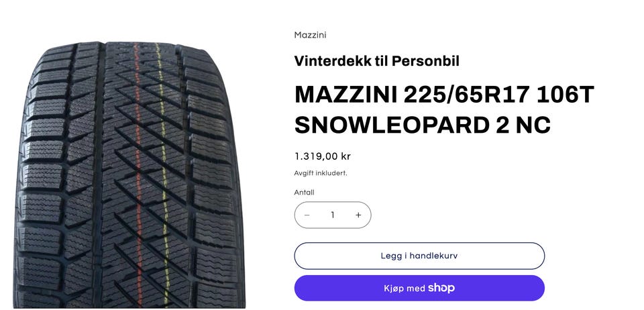This screenshot has width=644, height=310.
Task: Click the Kjøp med text in purple button
Action: (x=404, y=289)
